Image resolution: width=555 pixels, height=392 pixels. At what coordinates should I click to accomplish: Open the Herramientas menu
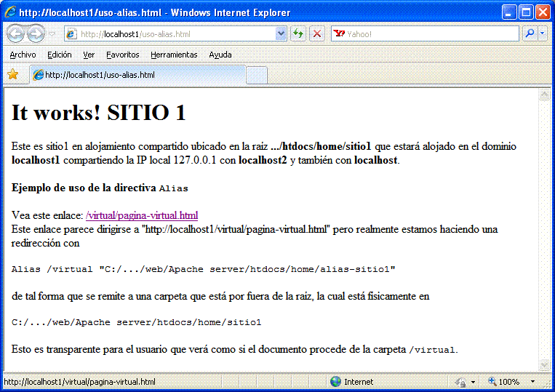[174, 55]
